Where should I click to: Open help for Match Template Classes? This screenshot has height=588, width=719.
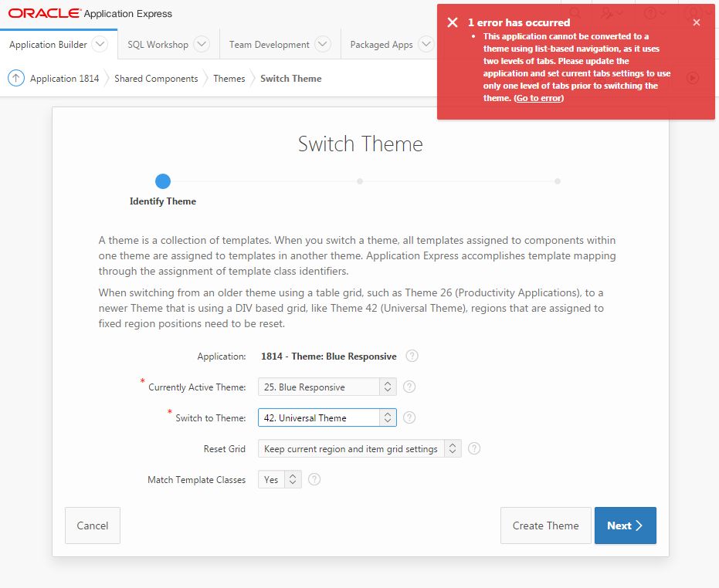click(x=314, y=479)
